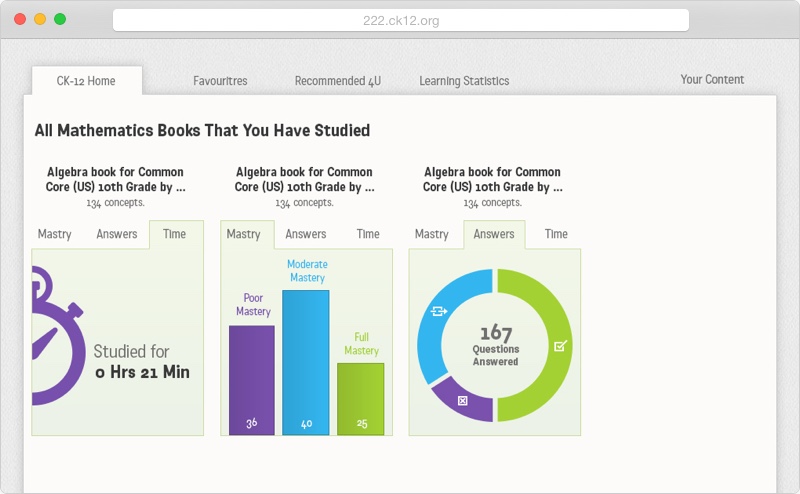Select Time tab on second book card
800x494 pixels.
368,234
